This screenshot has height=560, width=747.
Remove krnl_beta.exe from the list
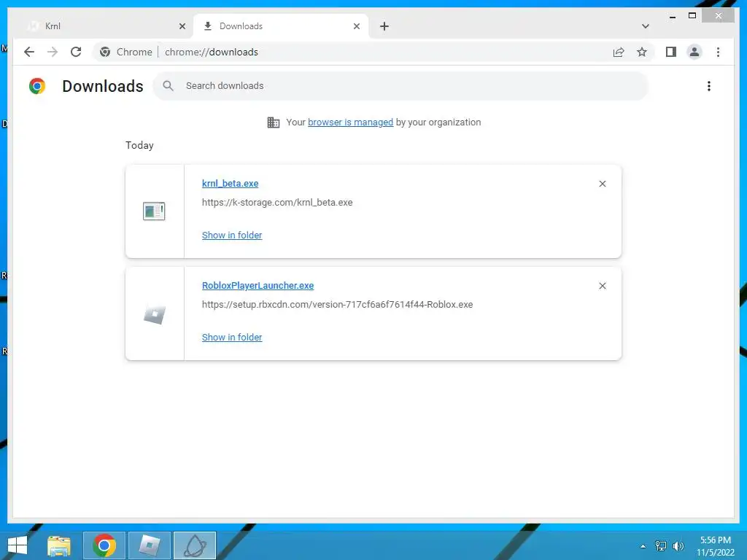click(x=602, y=184)
